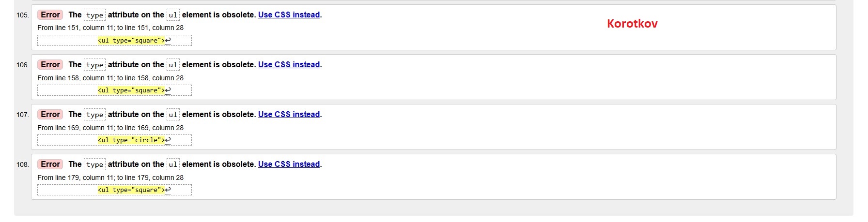Click the Error badge of message 107

pyautogui.click(x=50, y=115)
